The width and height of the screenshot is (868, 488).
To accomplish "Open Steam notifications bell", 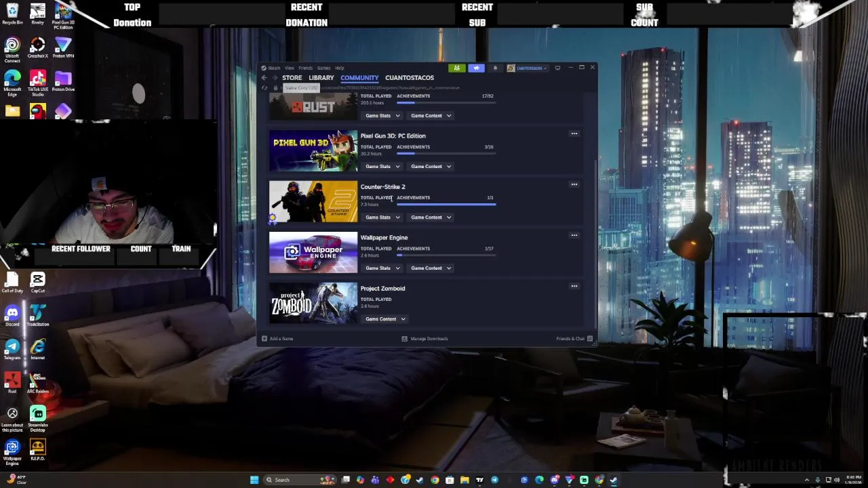I will (x=495, y=68).
